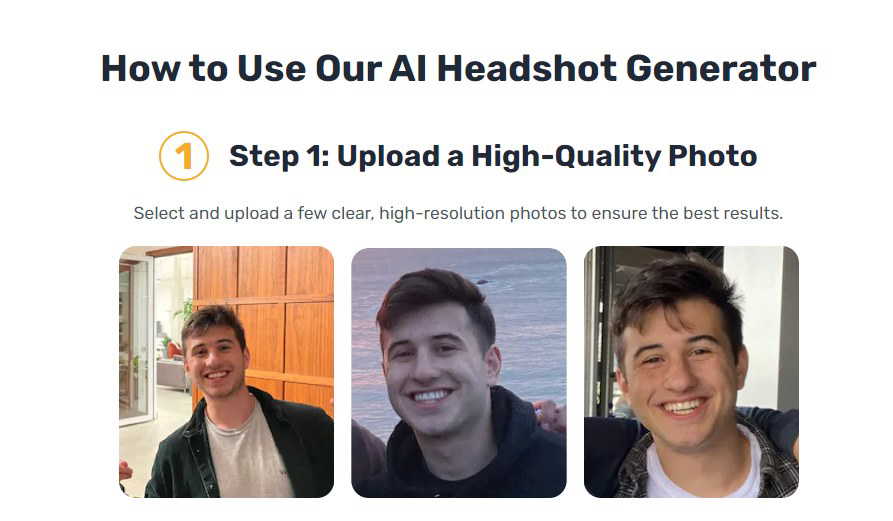Click the word 'Generator' in the main heading
Screen dimensions: 893x521
click(721, 69)
